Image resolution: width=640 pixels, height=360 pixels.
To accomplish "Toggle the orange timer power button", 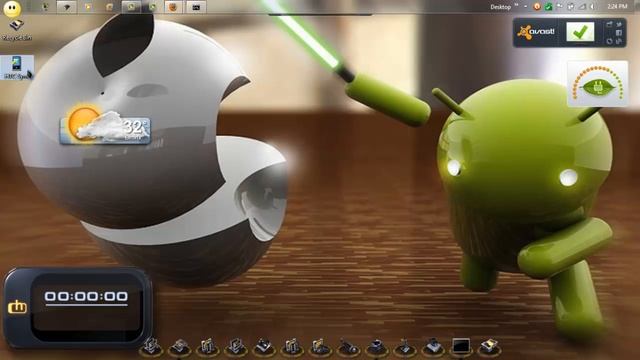I will [17, 307].
